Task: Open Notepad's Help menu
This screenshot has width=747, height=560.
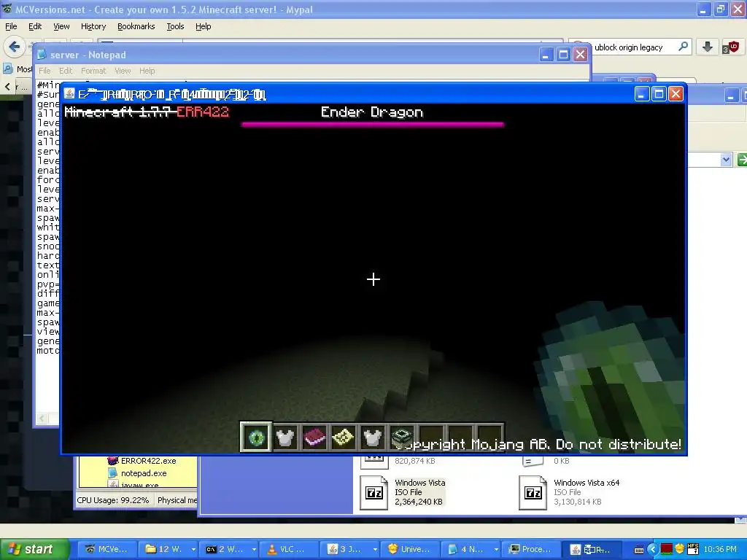Action: click(147, 71)
